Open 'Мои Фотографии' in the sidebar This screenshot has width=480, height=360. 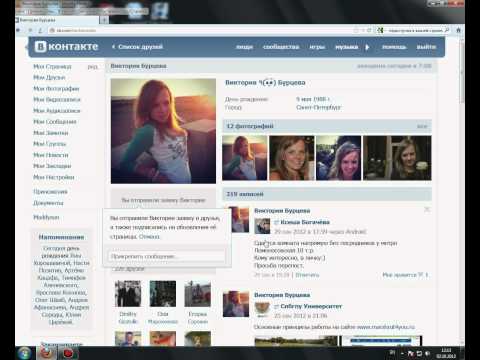(56, 89)
